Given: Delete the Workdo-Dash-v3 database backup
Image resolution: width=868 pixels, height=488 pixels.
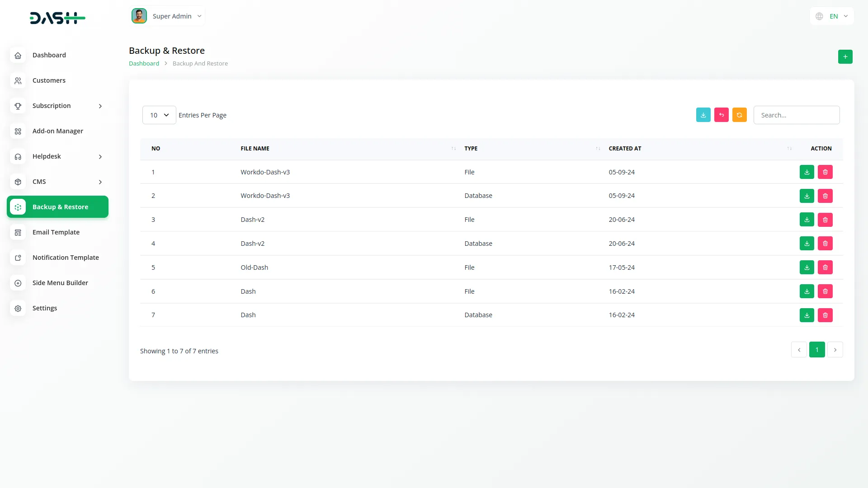Looking at the screenshot, I should [x=825, y=196].
